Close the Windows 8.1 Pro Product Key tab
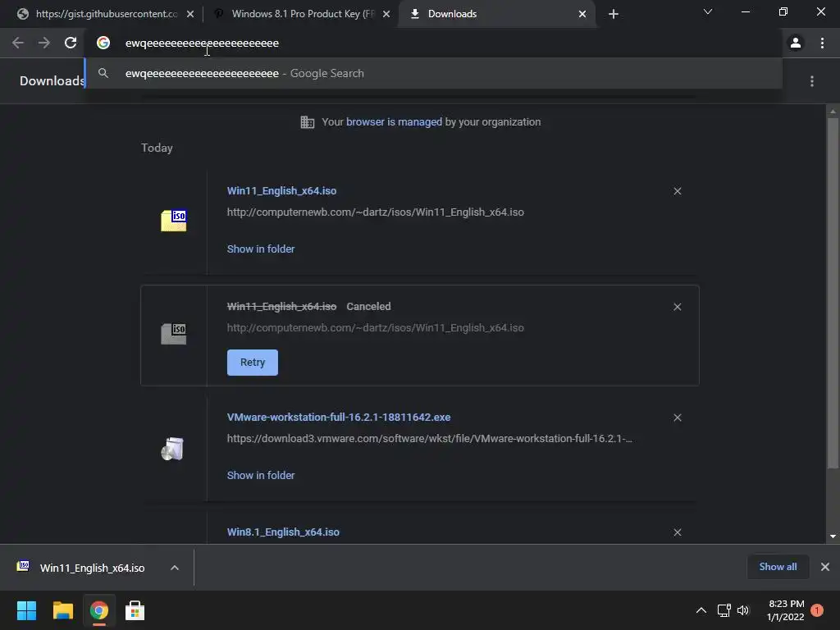Screen dimensions: 840x630 click(x=386, y=14)
